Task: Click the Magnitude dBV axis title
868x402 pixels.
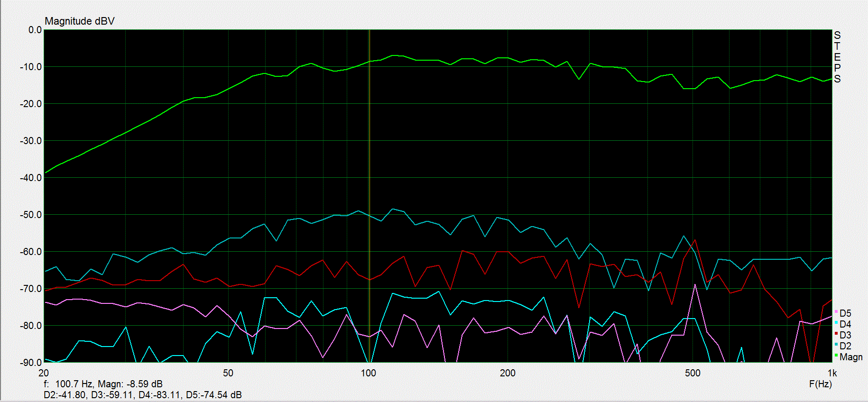Action: pos(80,21)
